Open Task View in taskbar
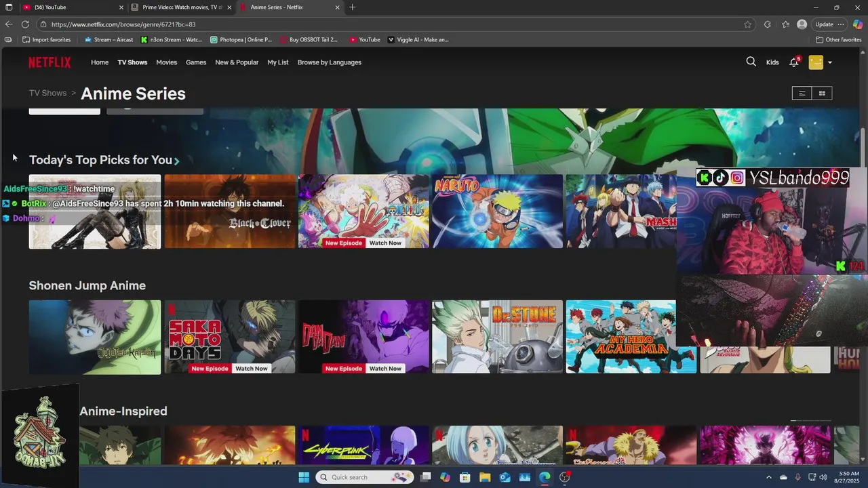 [x=425, y=477]
